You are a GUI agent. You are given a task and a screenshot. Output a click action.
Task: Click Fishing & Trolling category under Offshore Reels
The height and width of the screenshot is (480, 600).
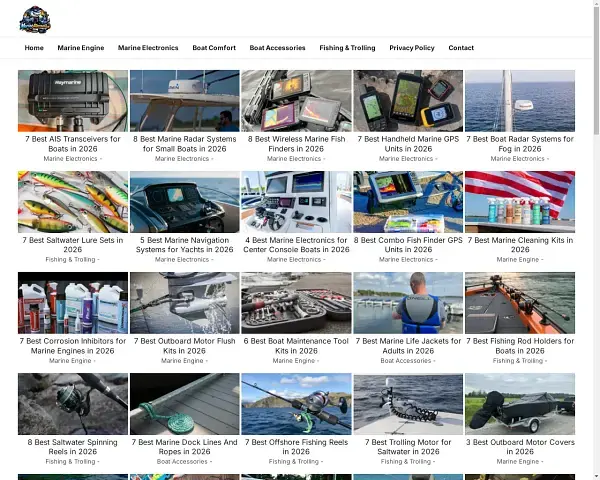click(294, 462)
